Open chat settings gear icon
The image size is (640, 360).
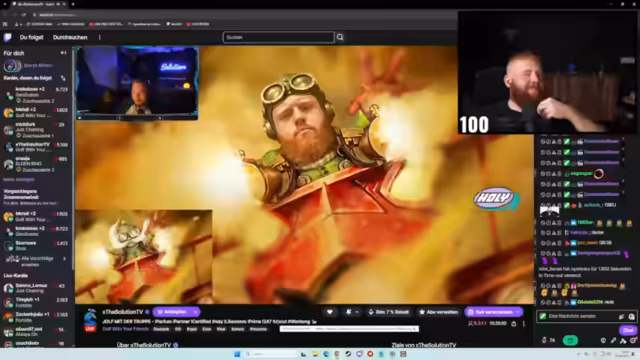coord(632,340)
